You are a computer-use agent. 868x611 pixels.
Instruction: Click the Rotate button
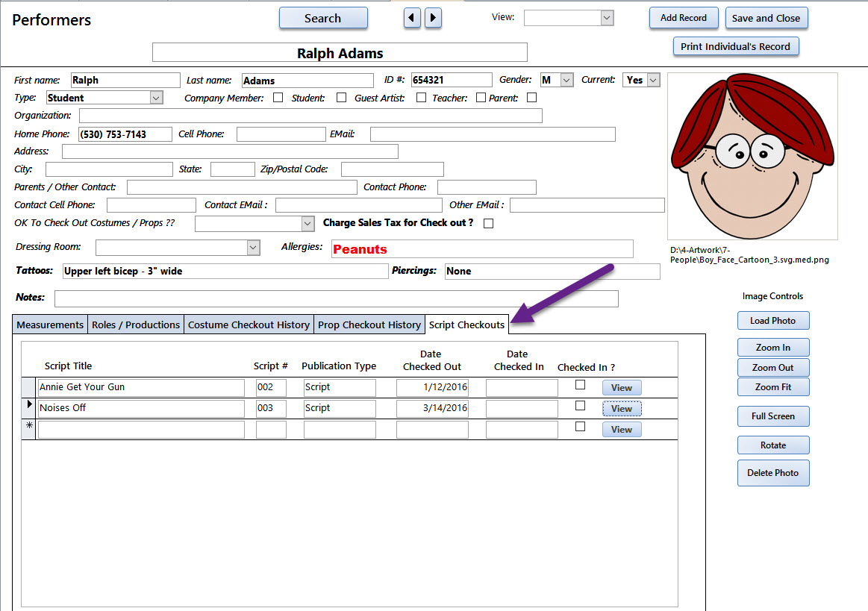pyautogui.click(x=773, y=445)
